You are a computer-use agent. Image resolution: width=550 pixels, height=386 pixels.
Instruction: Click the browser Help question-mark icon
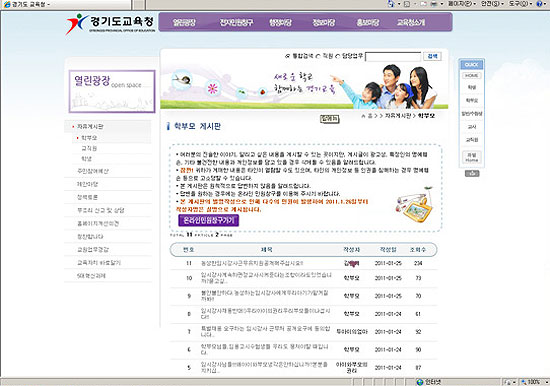(539, 4)
